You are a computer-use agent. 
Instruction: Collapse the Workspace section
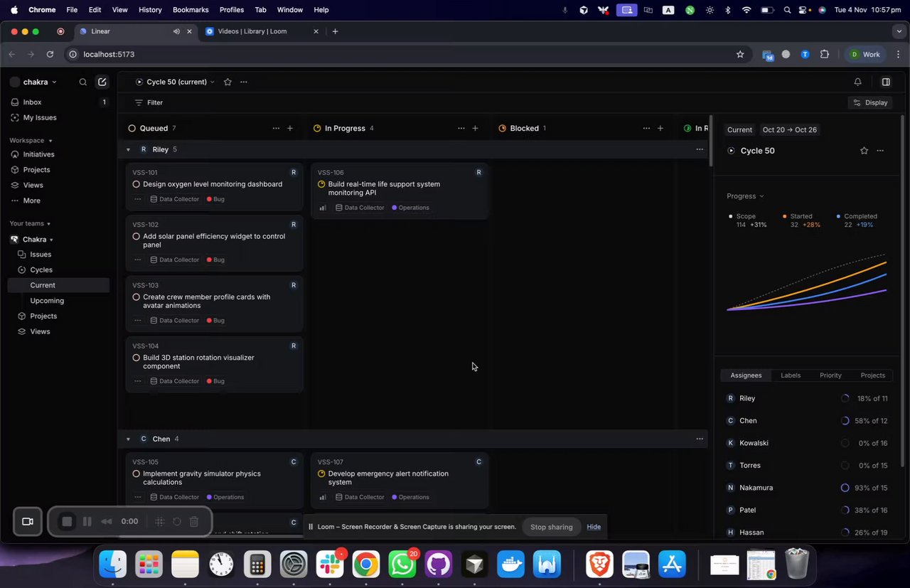click(31, 140)
